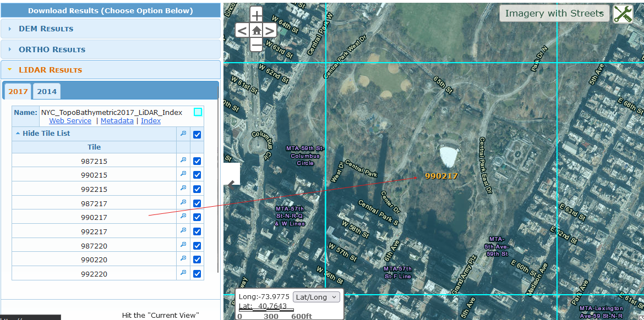Open the Metadata link
The height and width of the screenshot is (320, 644).
pyautogui.click(x=117, y=120)
